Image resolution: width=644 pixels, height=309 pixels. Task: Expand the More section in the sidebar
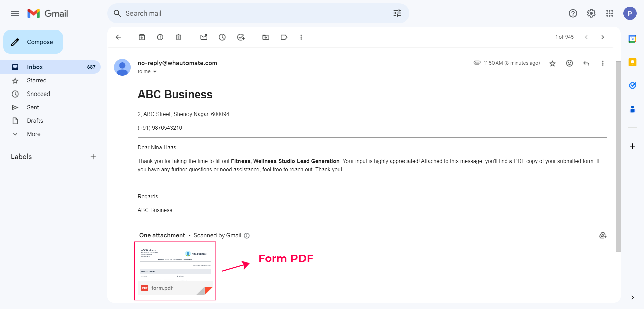[x=34, y=134]
